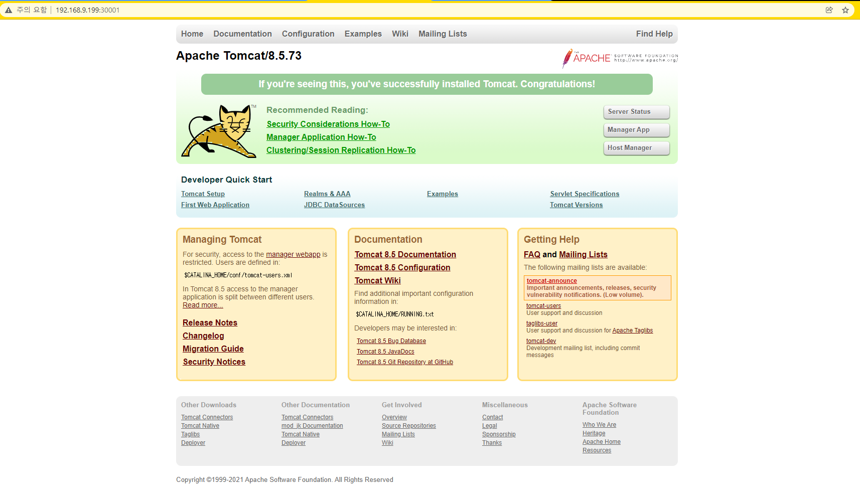Open Who We Are link
This screenshot has width=860, height=504.
click(599, 425)
